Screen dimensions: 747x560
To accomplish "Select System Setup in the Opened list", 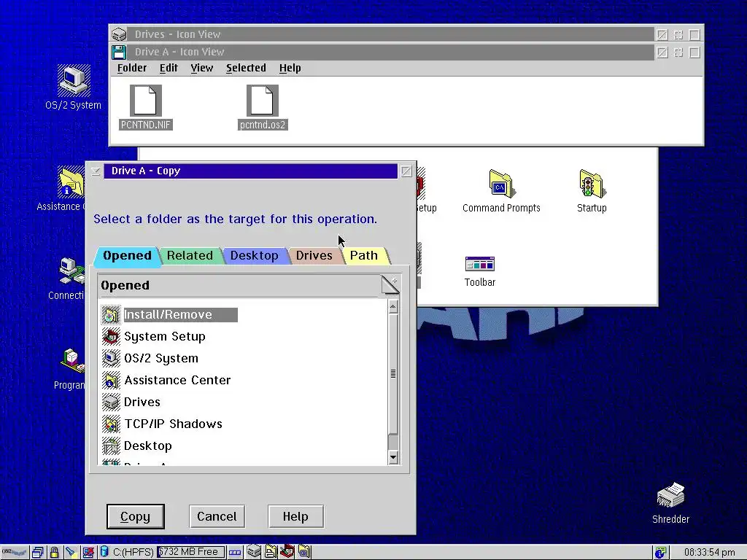I will click(153, 337).
